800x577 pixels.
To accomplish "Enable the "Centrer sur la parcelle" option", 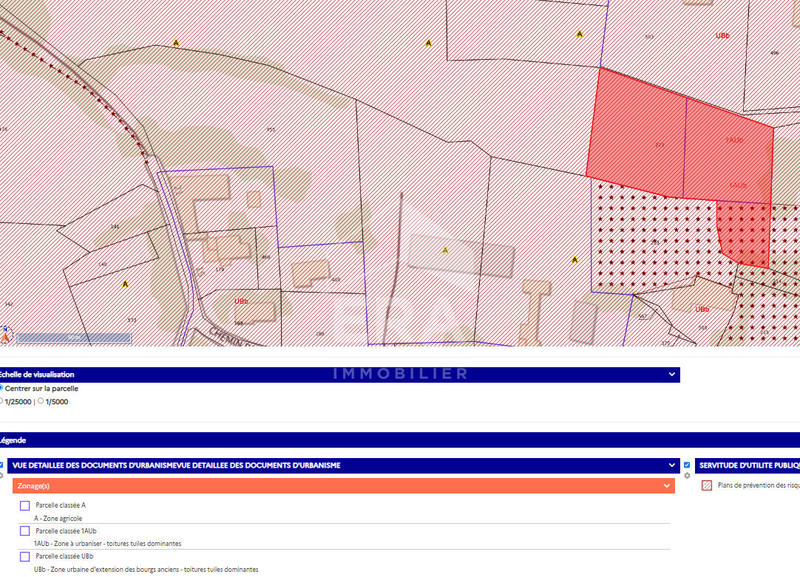I will pyautogui.click(x=4, y=389).
